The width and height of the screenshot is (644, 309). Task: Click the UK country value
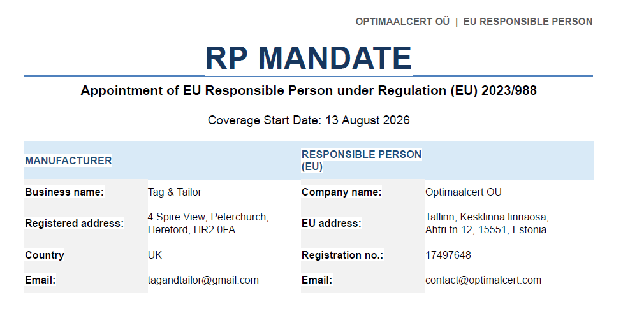pyautogui.click(x=155, y=255)
